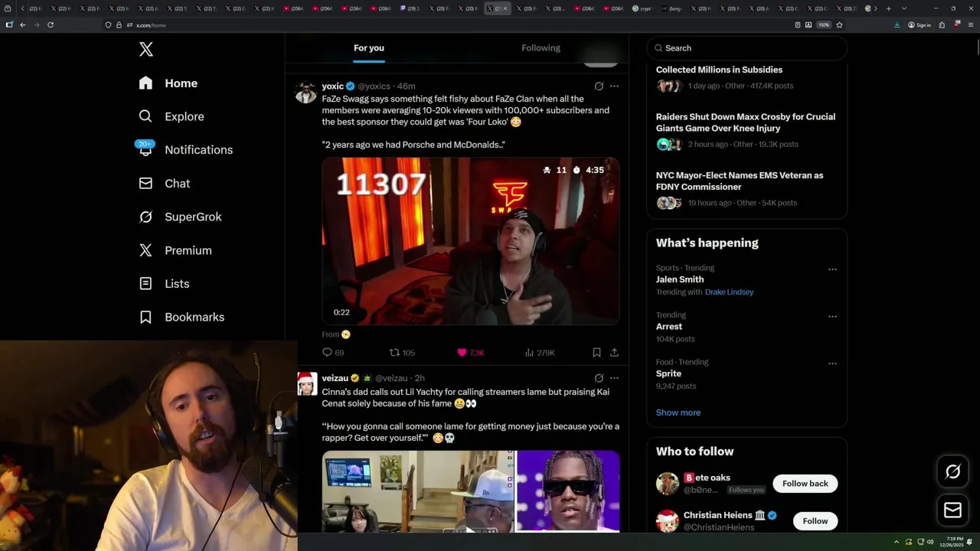This screenshot has height=551, width=980.
Task: Open the floating Messages envelope button
Action: point(952,510)
